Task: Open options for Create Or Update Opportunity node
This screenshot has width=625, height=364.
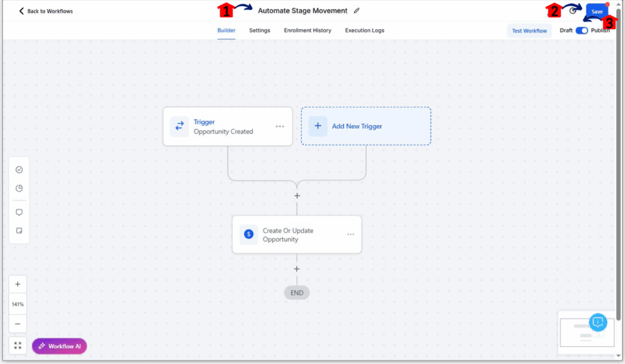Action: pyautogui.click(x=350, y=234)
